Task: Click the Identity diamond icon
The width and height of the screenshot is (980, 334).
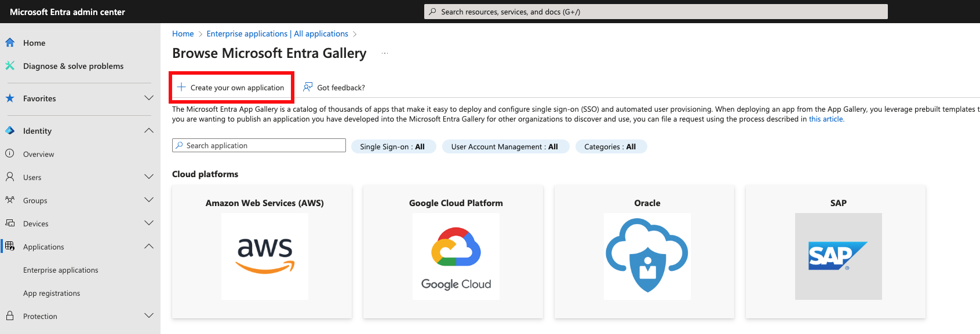Action: [x=10, y=131]
